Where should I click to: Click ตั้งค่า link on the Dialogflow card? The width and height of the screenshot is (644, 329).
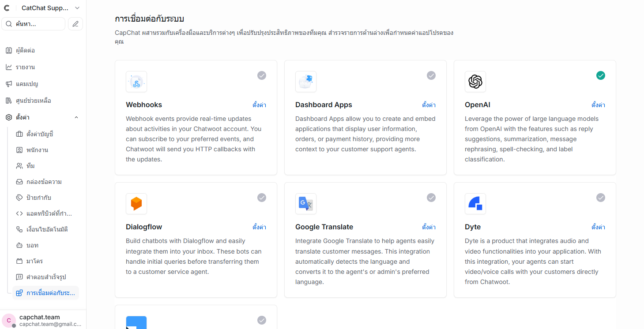pyautogui.click(x=259, y=227)
